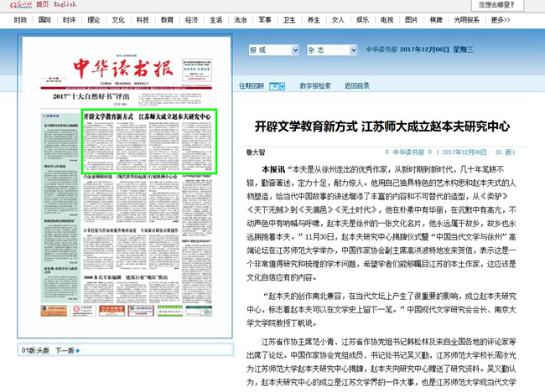Open 数字报检索 search link
This screenshot has height=392, width=545.
(315, 86)
